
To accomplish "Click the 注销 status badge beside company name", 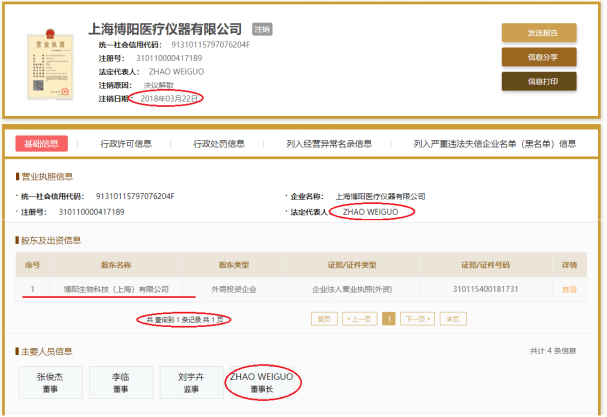I will point(262,29).
